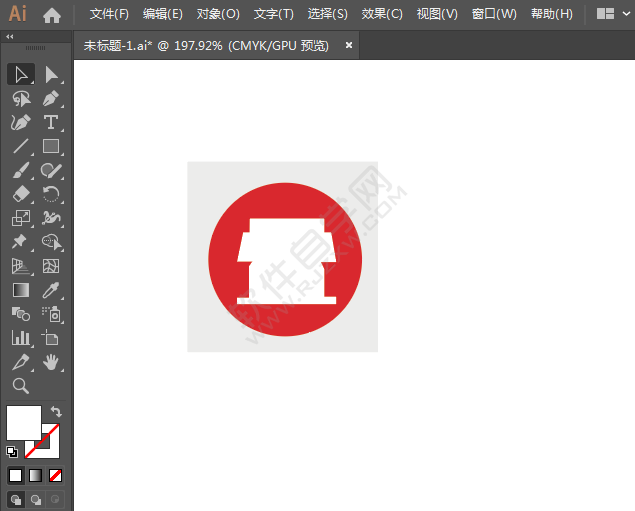Select the Rectangle tool

51,146
